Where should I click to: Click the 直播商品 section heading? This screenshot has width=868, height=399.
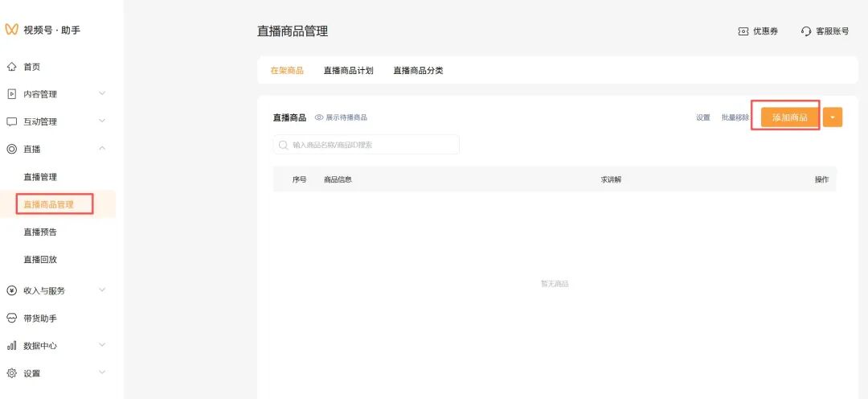(289, 117)
